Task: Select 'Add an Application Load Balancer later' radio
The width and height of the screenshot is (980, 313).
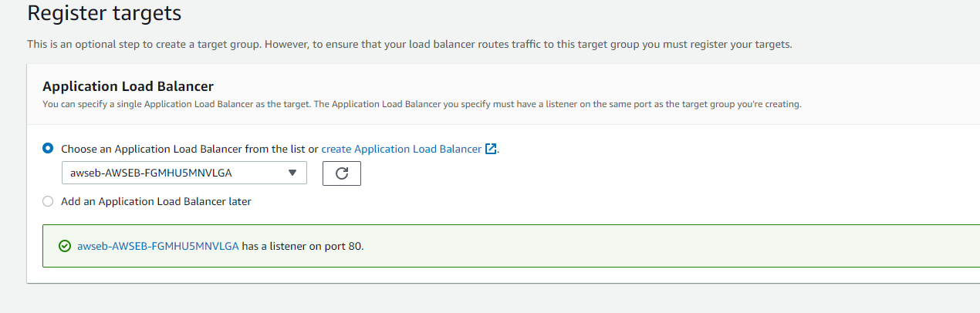Action: (x=48, y=201)
